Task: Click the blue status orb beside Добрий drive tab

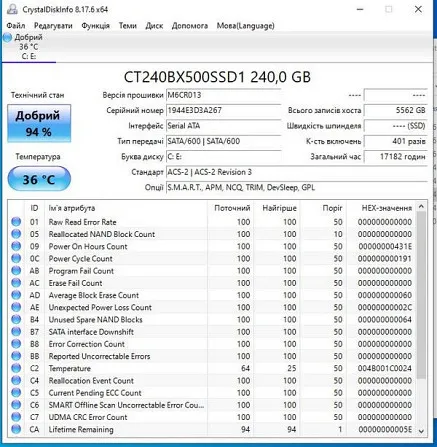Action: click(7, 38)
